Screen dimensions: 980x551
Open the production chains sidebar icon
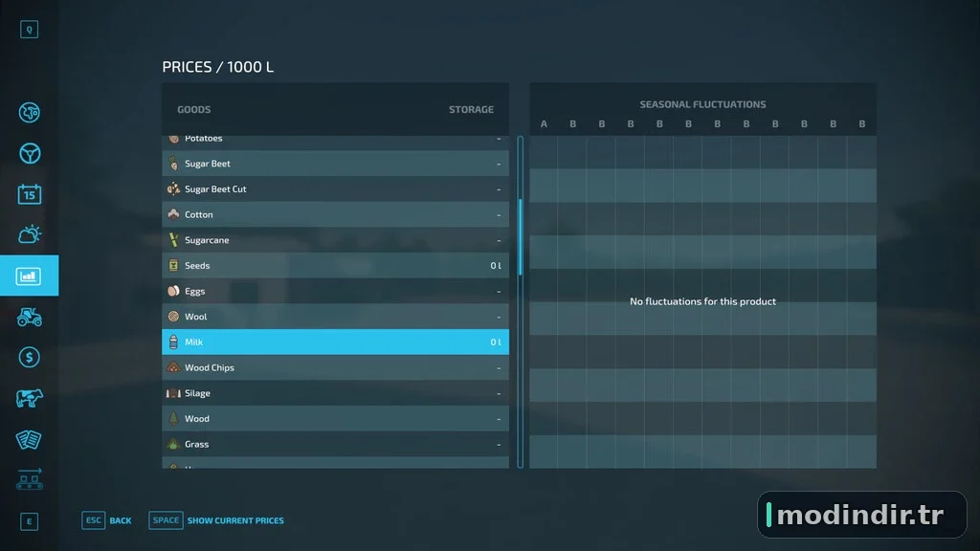pos(30,479)
